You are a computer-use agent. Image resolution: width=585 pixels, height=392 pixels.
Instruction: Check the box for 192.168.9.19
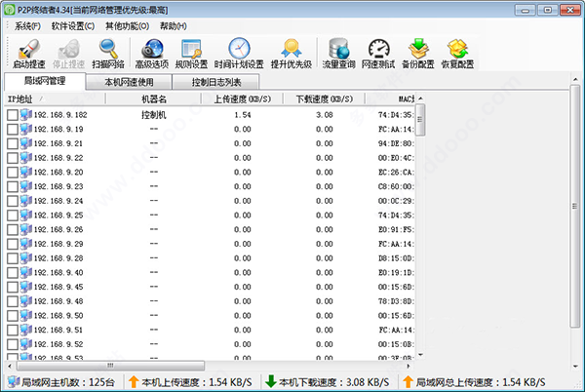(x=13, y=130)
